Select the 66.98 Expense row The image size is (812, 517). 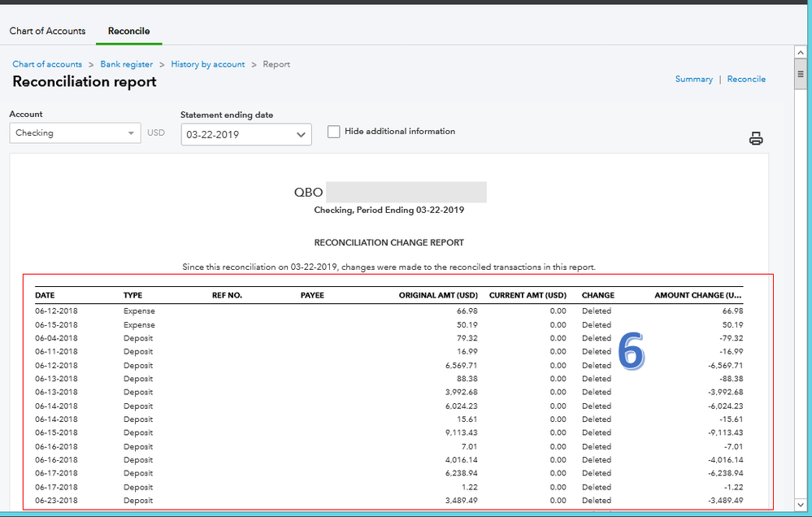[389, 311]
